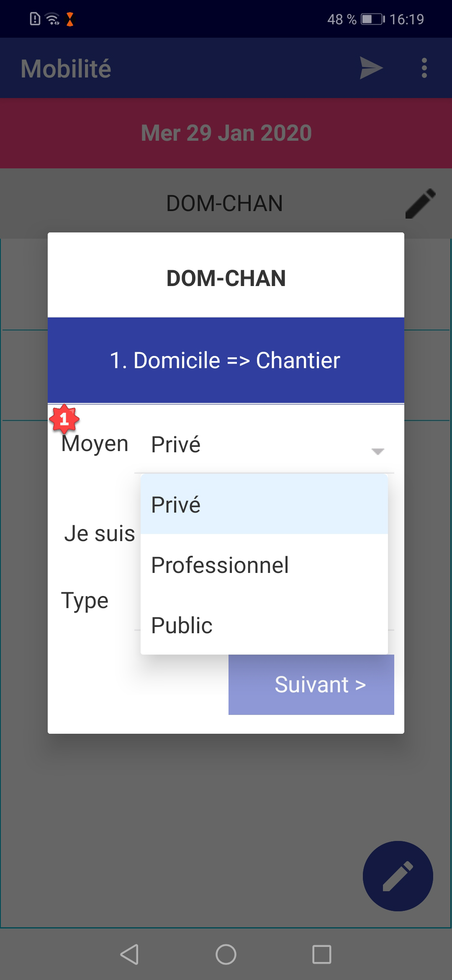Tap the battery indicator in status bar
Screen dimensions: 452x980
pyautogui.click(x=372, y=19)
